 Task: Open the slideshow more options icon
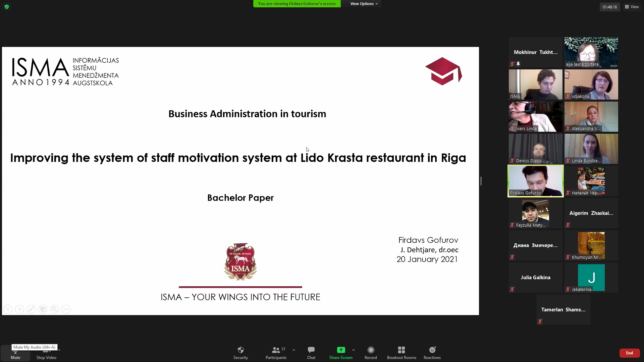coord(66,309)
